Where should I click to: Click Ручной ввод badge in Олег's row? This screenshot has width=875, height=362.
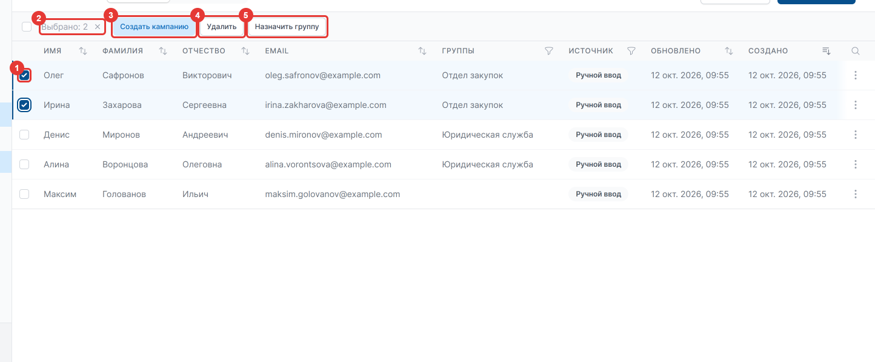tap(598, 75)
